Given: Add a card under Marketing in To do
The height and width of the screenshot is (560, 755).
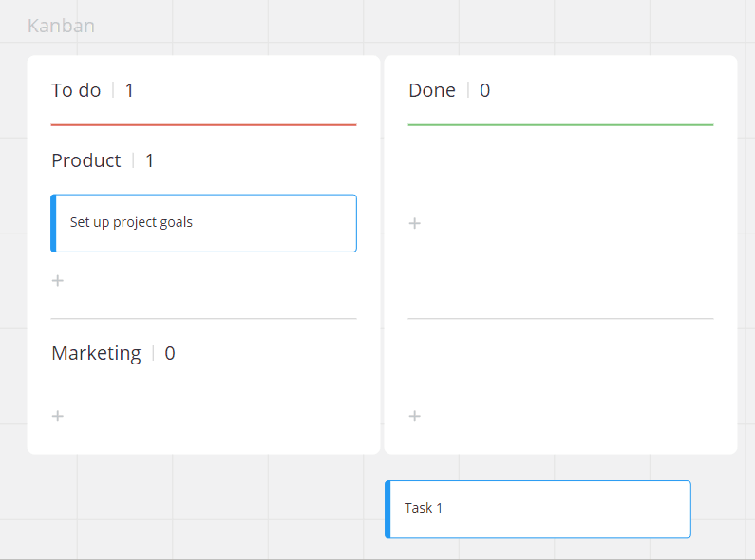Looking at the screenshot, I should click(x=58, y=416).
